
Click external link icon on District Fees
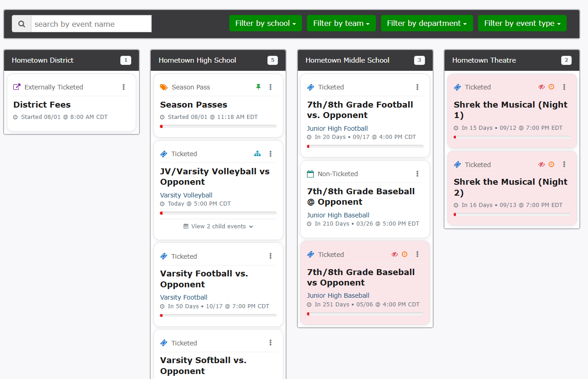click(x=17, y=87)
